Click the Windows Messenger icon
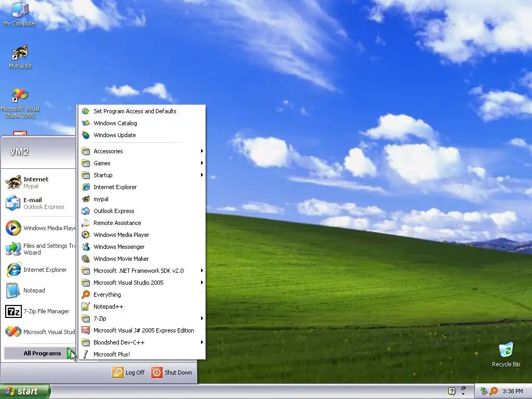 point(86,247)
